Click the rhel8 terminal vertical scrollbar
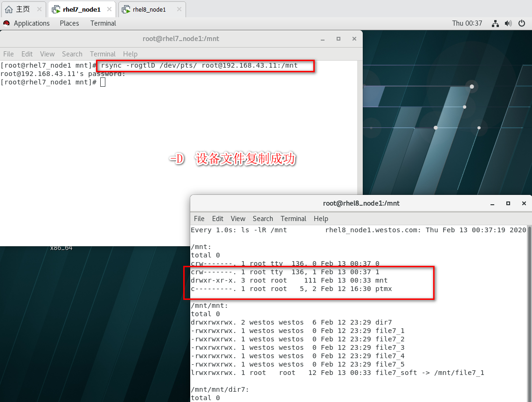 [x=529, y=313]
